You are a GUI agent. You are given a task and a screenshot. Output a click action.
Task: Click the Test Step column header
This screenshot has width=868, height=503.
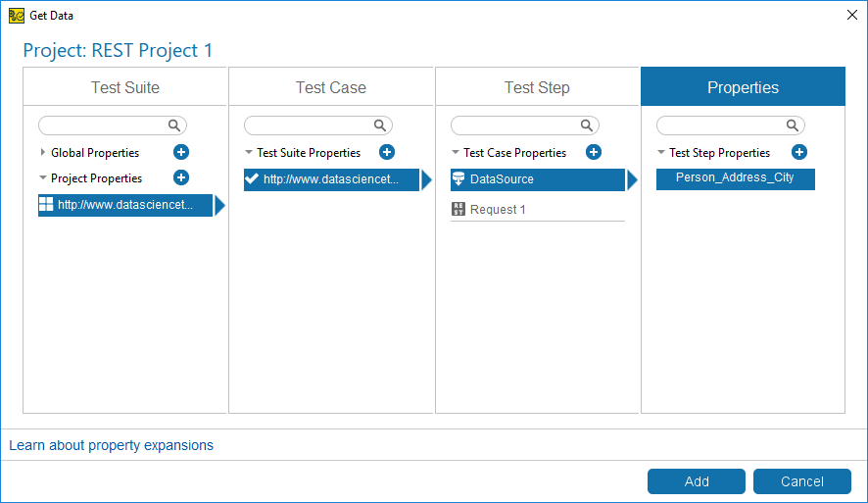pyautogui.click(x=537, y=87)
